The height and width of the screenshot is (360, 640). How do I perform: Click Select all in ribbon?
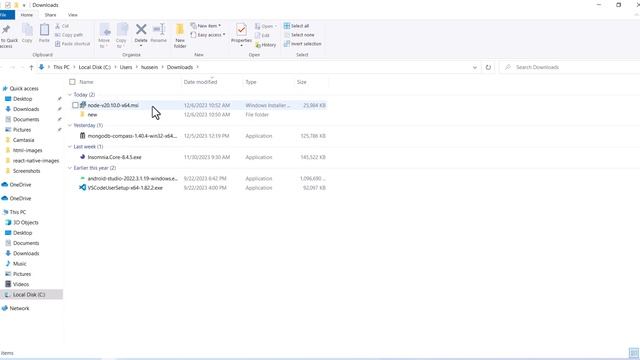pos(296,26)
